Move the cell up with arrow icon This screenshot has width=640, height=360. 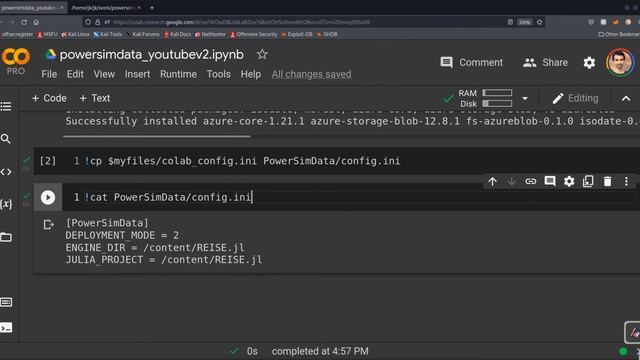pos(492,182)
